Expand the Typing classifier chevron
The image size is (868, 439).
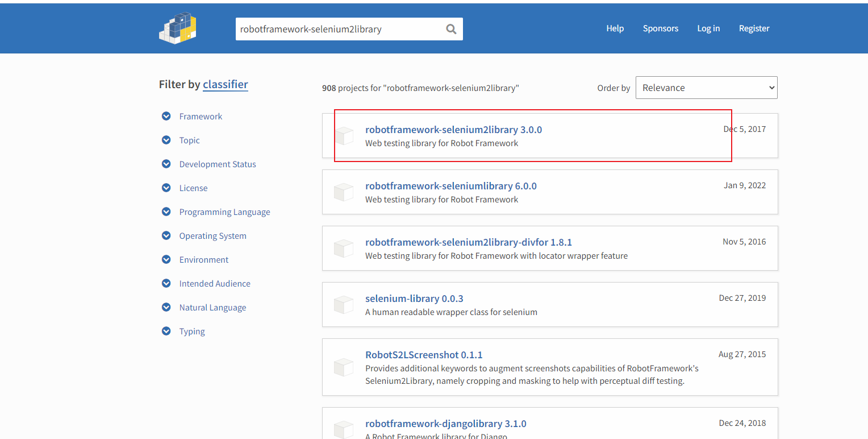[x=166, y=331]
